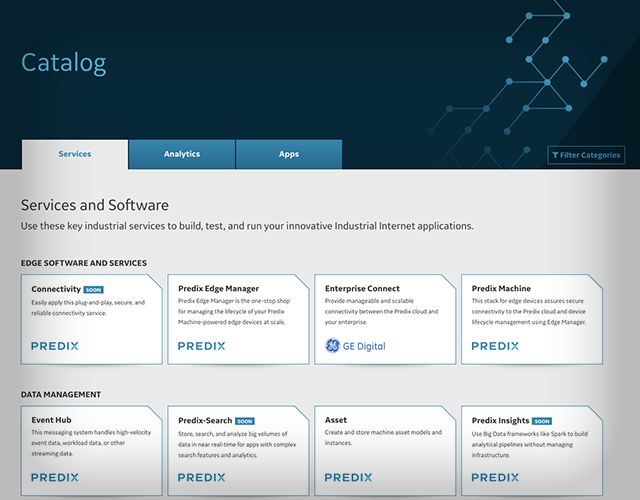Open the Enterprise Connect card title
This screenshot has width=640, height=500.
362,289
